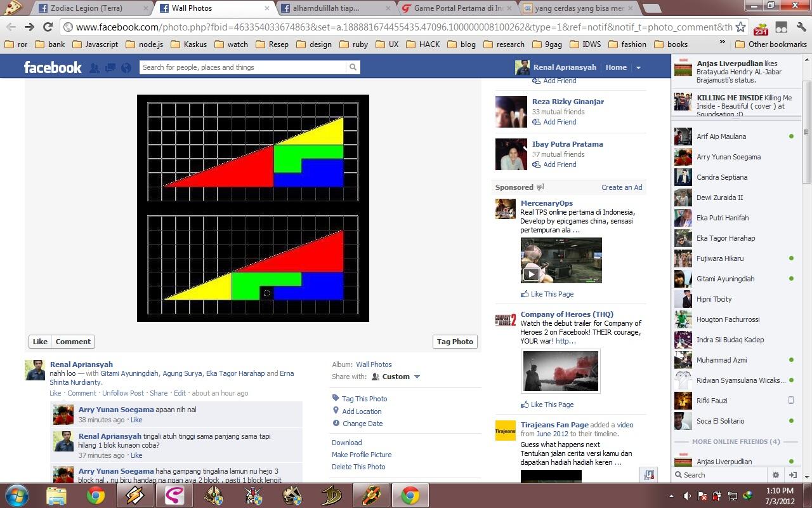
Task: Click Unfollow Post under the caption
Action: pyautogui.click(x=123, y=393)
